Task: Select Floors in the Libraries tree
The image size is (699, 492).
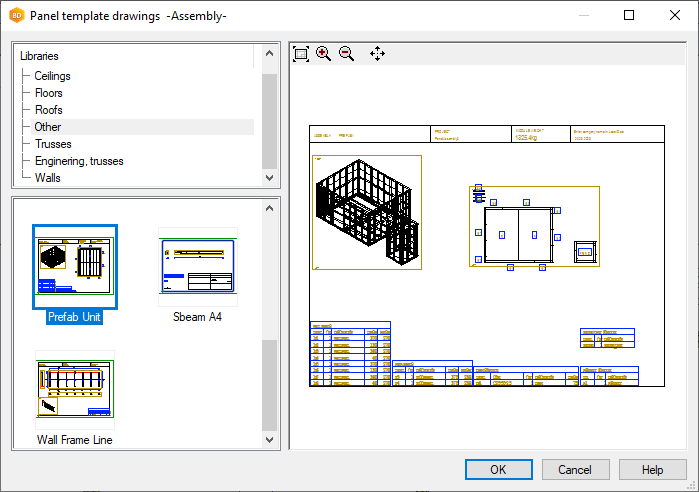Action: pyautogui.click(x=48, y=93)
